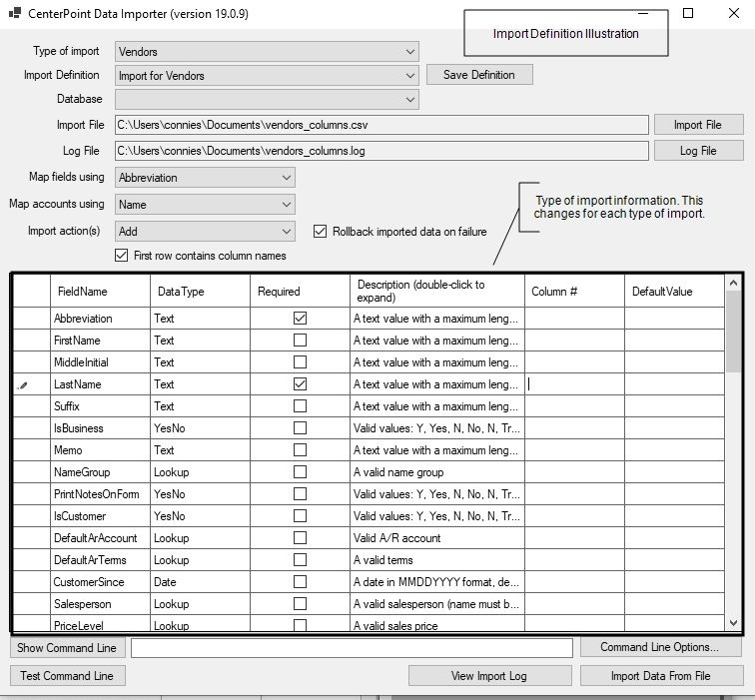755x700 pixels.
Task: Maximize the Data Importer window
Action: [x=688, y=13]
